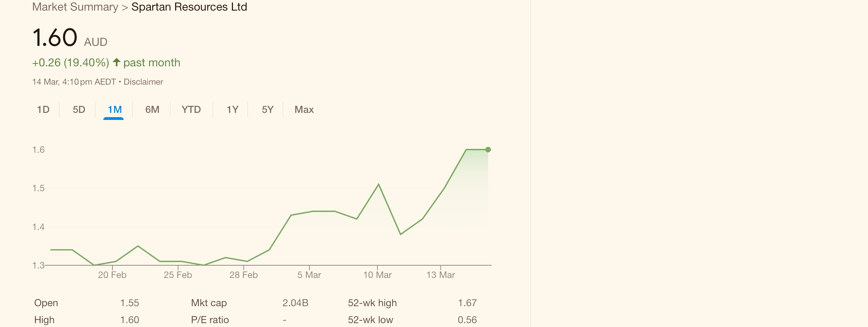
Task: Select the 1D time range tab
Action: [x=43, y=110]
